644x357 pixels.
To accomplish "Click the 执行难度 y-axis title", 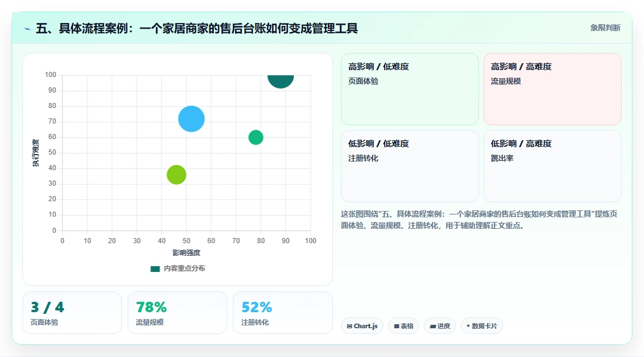I will click(36, 153).
